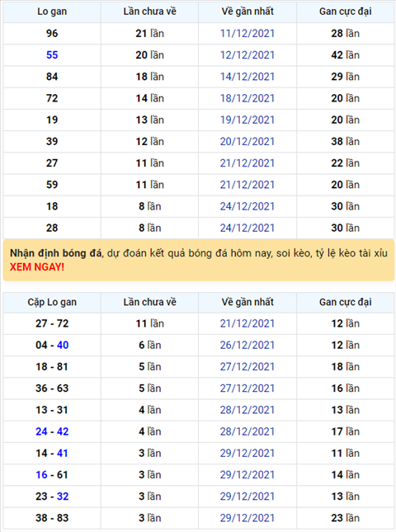
Task: Select the blue Lo gan number 55
Action: pos(52,55)
